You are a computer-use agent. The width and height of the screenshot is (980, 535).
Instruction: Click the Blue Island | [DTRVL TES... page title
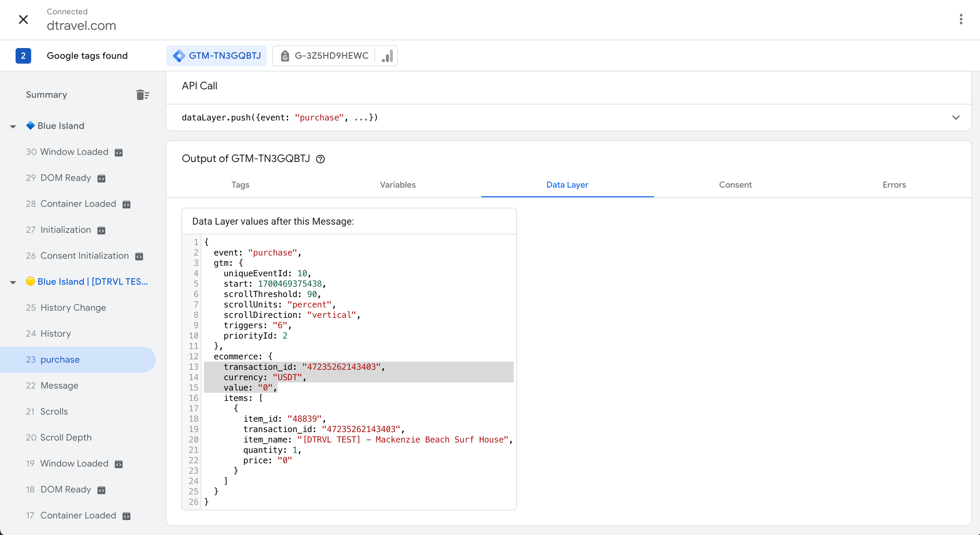(x=93, y=281)
